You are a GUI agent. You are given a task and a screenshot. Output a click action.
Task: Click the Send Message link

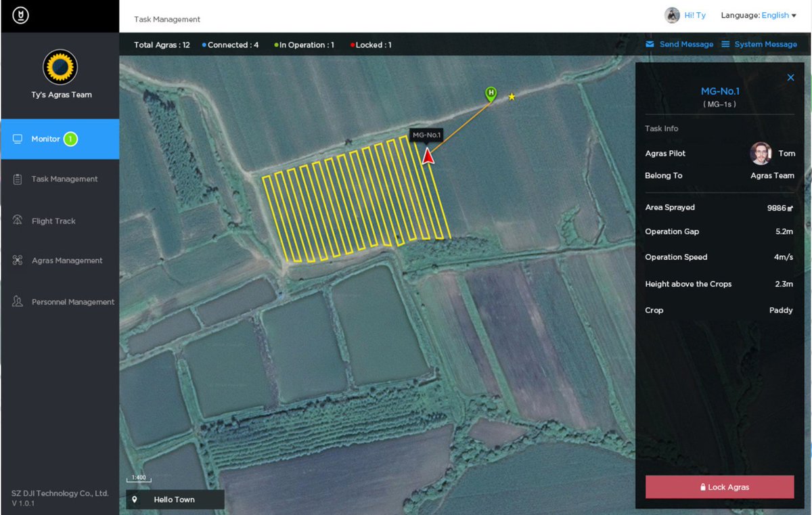click(686, 45)
